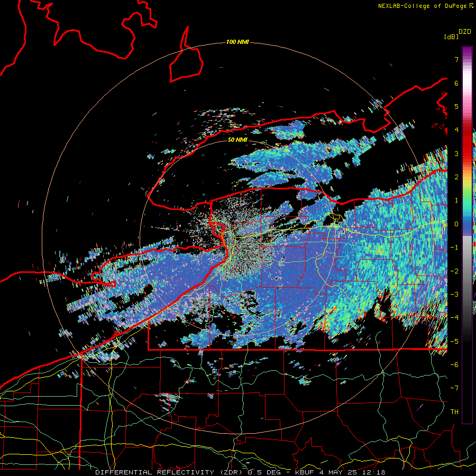
Task: Click the 2 tick label on color scale
Action: tap(456, 177)
